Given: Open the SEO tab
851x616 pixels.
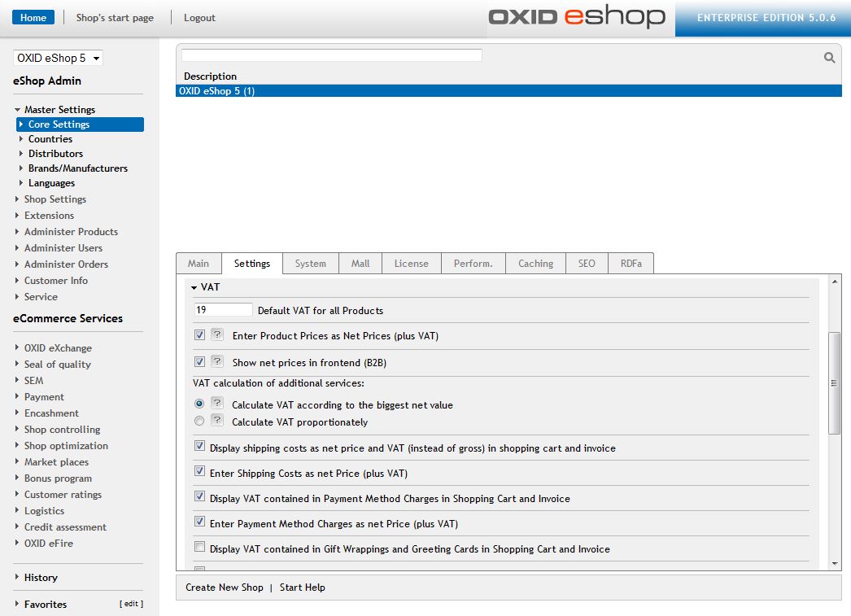Looking at the screenshot, I should pos(586,264).
